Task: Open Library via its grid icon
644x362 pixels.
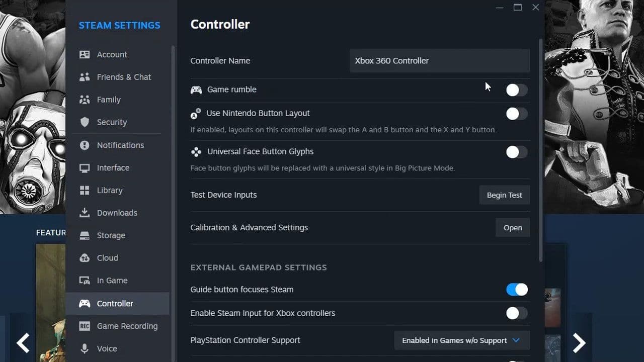Action: coord(85,190)
